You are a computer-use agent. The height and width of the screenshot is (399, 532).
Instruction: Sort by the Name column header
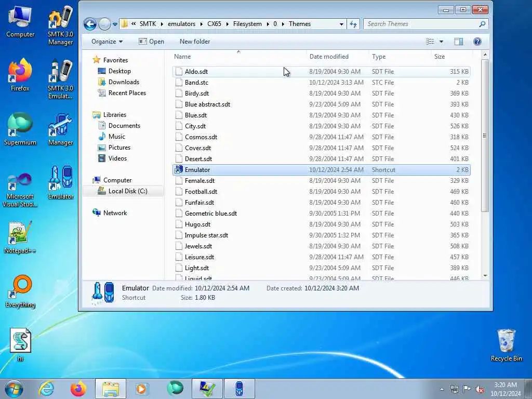click(x=238, y=57)
